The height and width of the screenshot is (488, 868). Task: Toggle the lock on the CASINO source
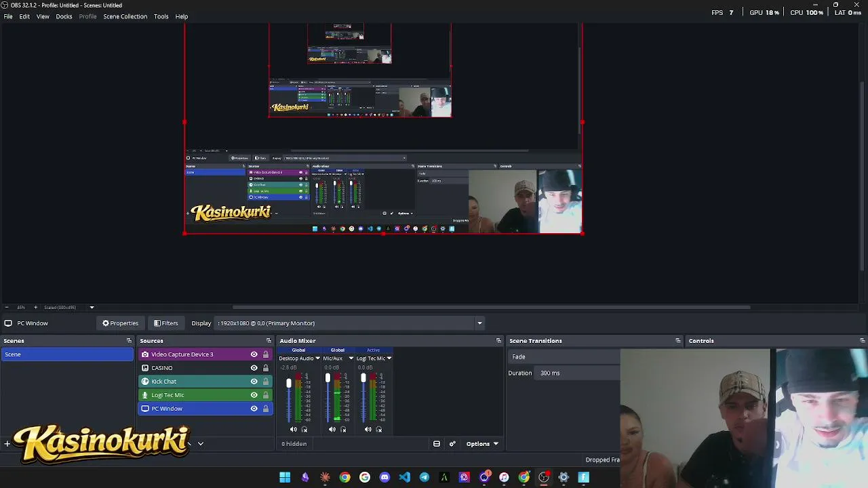(266, 368)
